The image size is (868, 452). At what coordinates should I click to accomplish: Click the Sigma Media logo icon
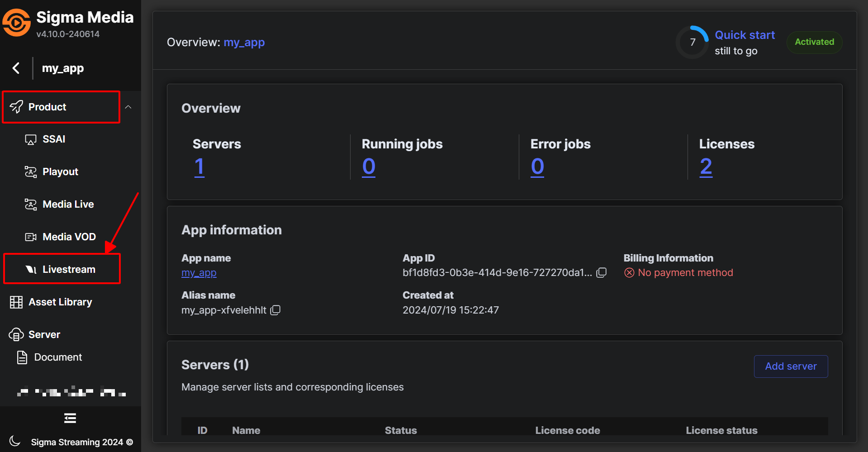(x=16, y=23)
